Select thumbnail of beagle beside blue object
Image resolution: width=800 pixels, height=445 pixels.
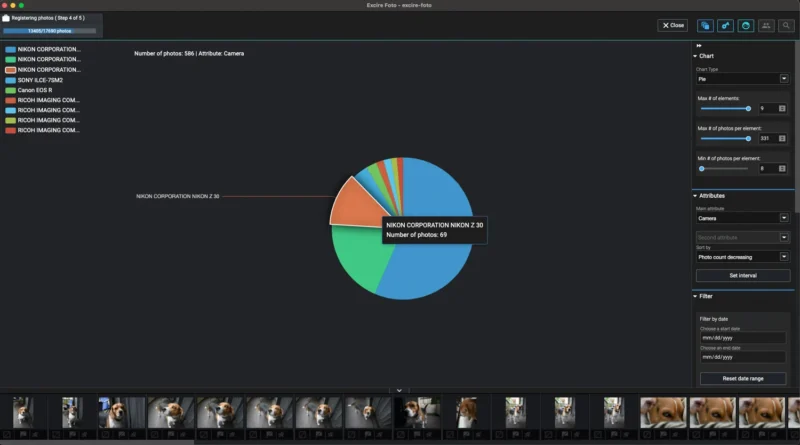[121, 412]
